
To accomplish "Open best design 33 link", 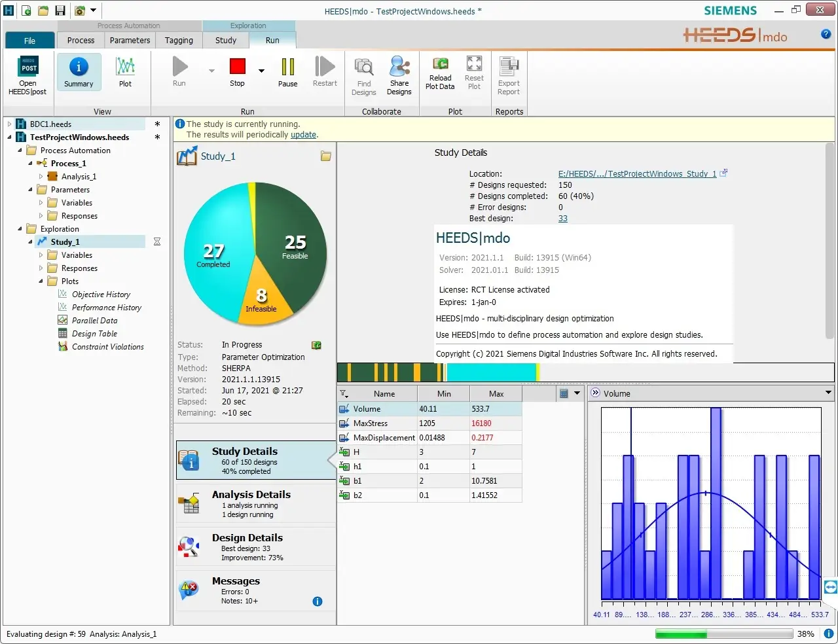I will coord(563,219).
